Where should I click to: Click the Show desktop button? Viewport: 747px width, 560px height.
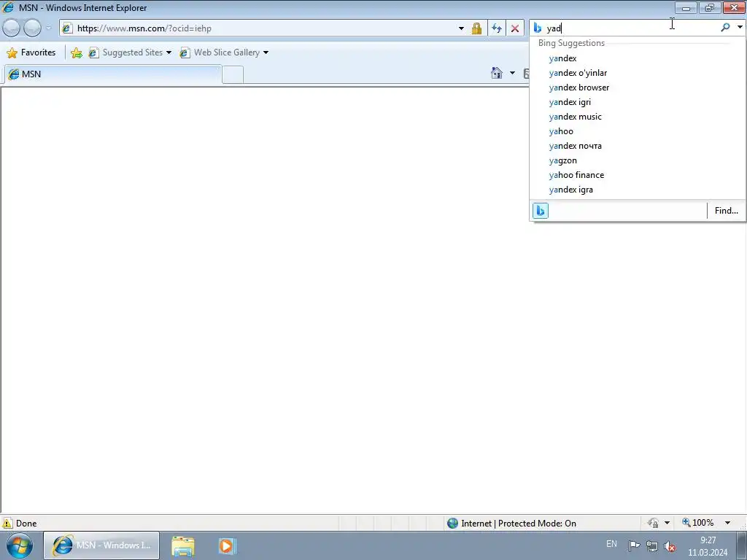pyautogui.click(x=742, y=545)
